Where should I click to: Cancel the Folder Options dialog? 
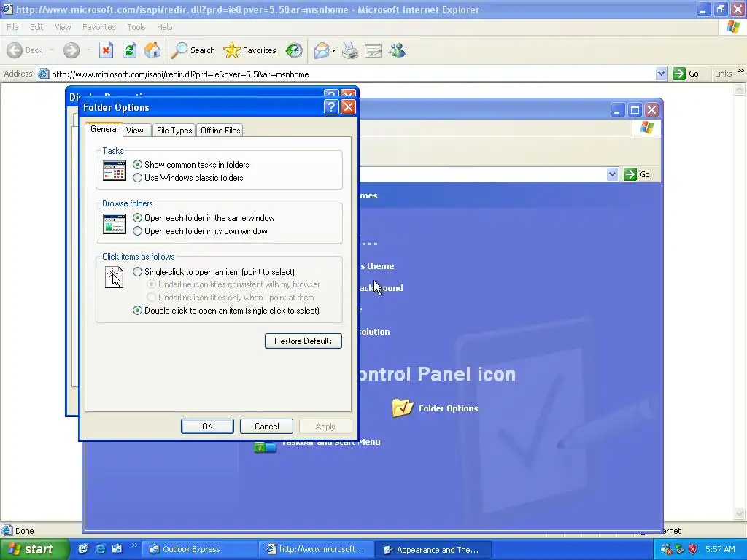pos(266,426)
